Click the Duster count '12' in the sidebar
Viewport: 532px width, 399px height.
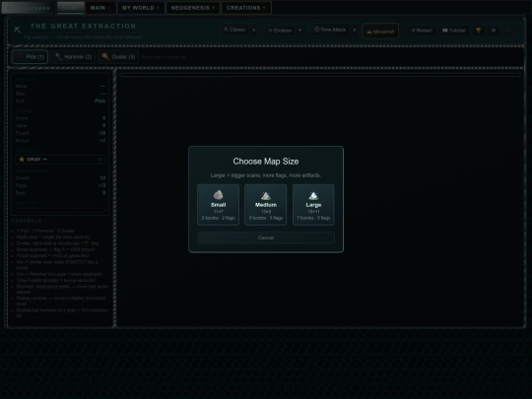coord(102,177)
